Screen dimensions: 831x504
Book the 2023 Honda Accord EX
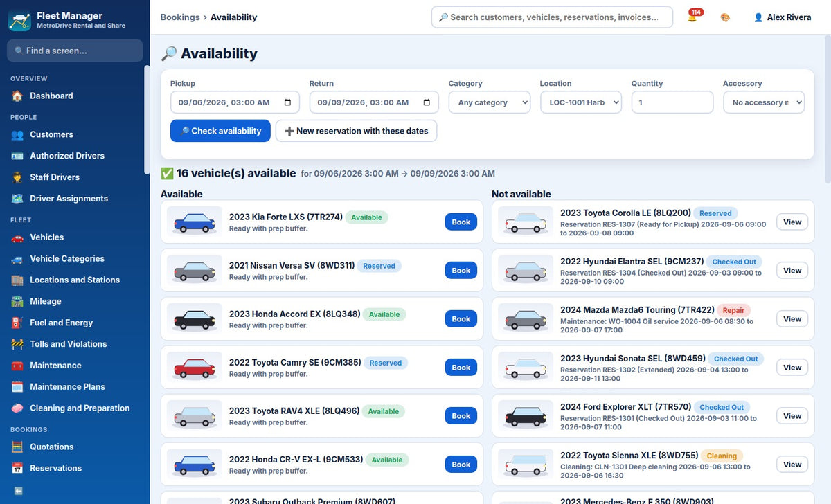[461, 319]
